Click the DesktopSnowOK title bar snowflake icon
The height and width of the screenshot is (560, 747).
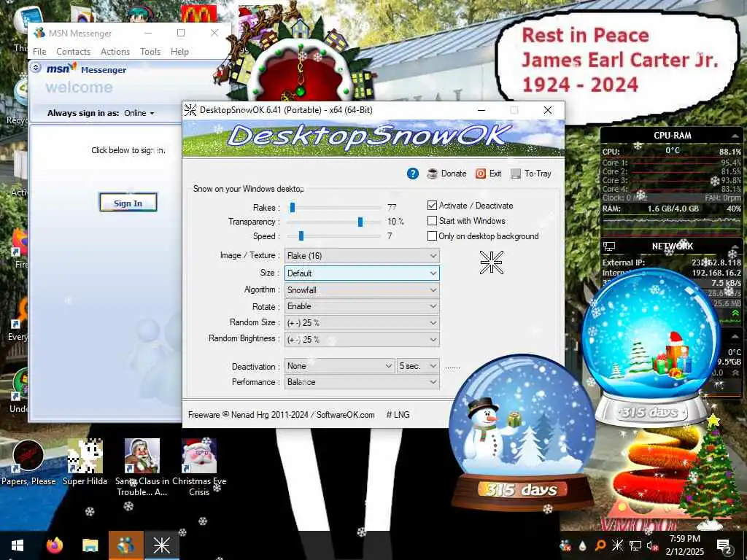click(x=190, y=110)
